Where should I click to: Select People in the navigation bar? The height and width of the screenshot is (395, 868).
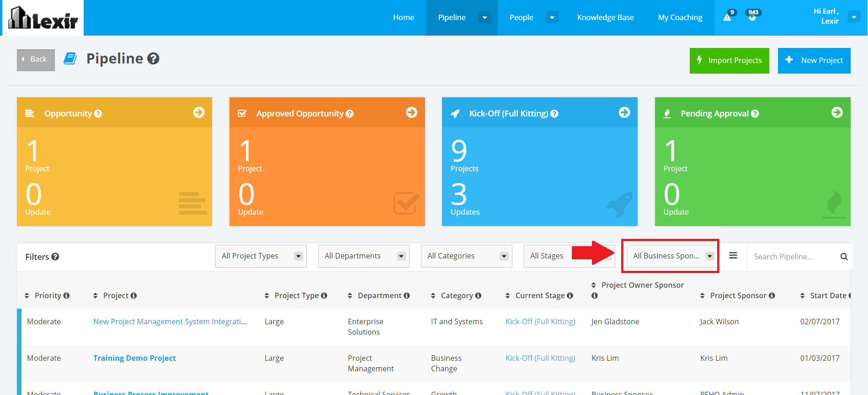point(522,17)
